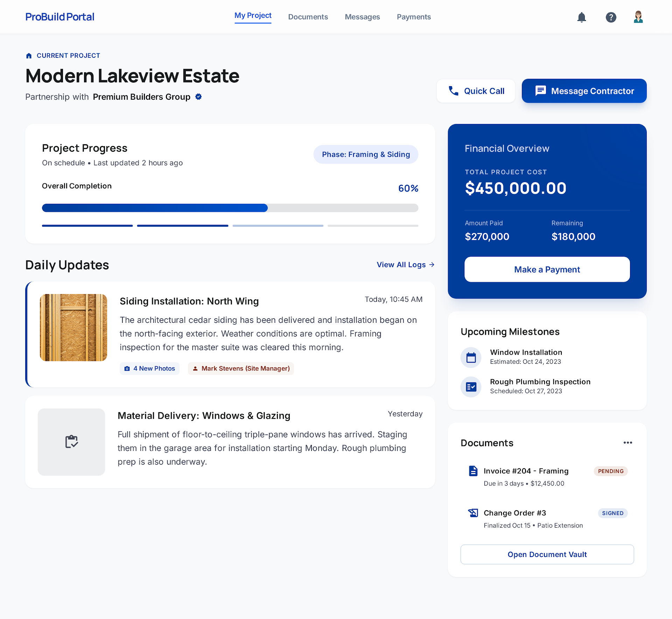Click the arrow icon after View All Logs
Screen dimensions: 672x619
coord(432,265)
